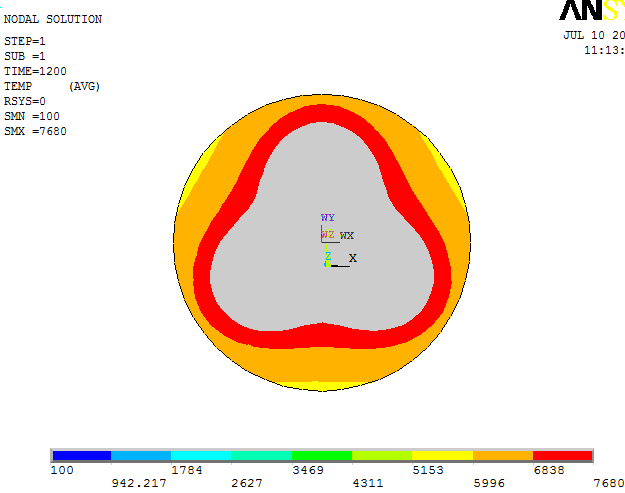Image resolution: width=625 pixels, height=493 pixels.
Task: Click legend value 5996
Action: click(489, 483)
